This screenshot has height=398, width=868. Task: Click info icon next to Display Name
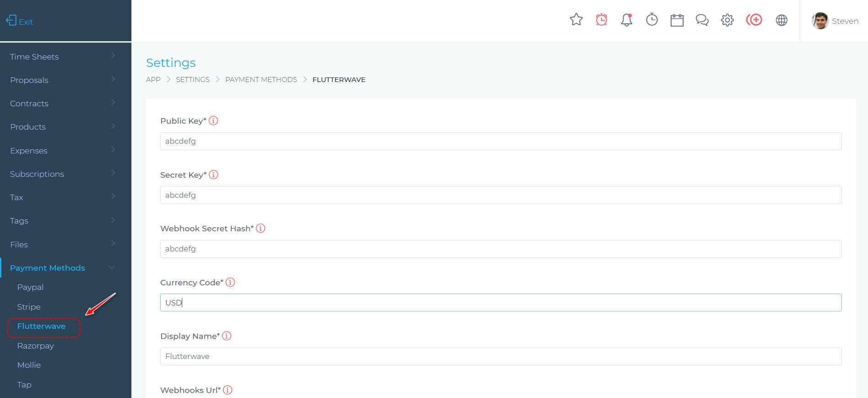coord(227,336)
